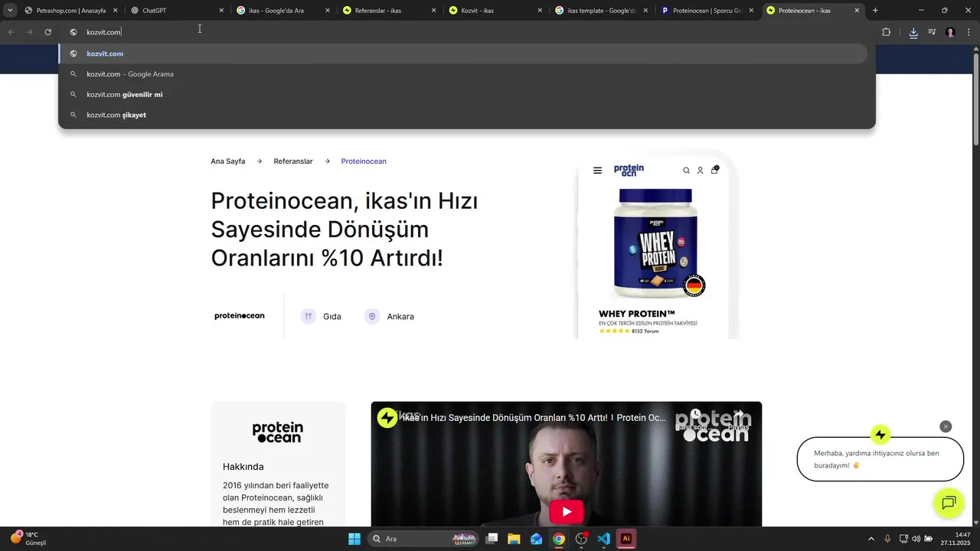Click the protein ocn logo in mockup
The height and width of the screenshot is (551, 980).
629,170
